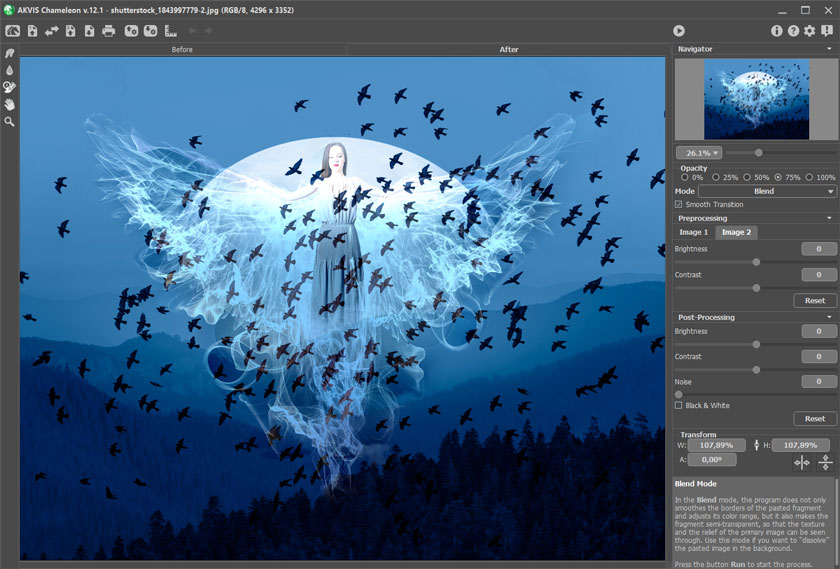Select the Hand pan tool
Image resolution: width=840 pixels, height=569 pixels.
tap(9, 104)
